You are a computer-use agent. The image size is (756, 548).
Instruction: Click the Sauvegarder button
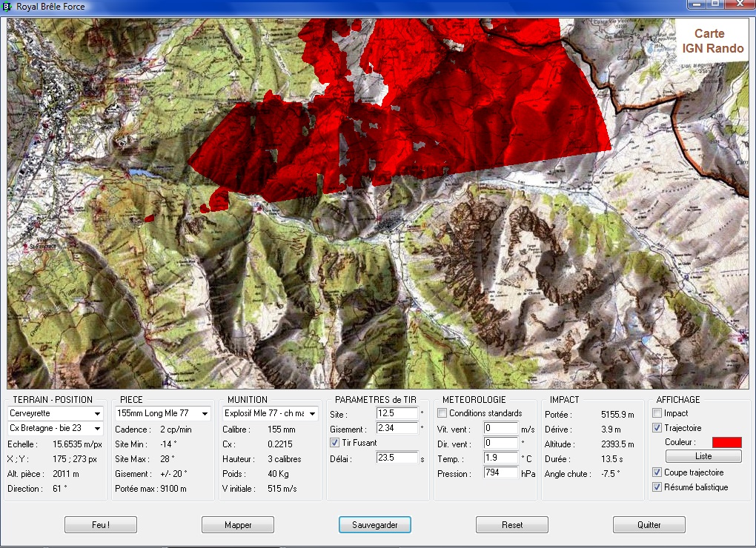(x=374, y=525)
